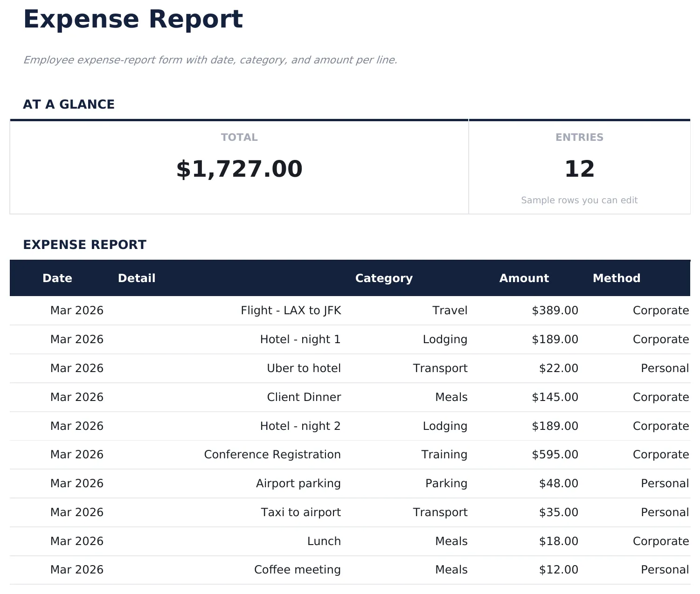Click the AT A GLANCE section heading

pos(69,104)
